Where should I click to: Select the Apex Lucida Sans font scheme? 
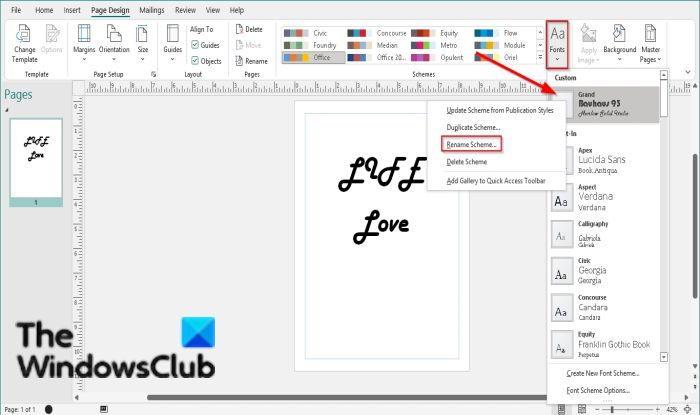[604, 160]
